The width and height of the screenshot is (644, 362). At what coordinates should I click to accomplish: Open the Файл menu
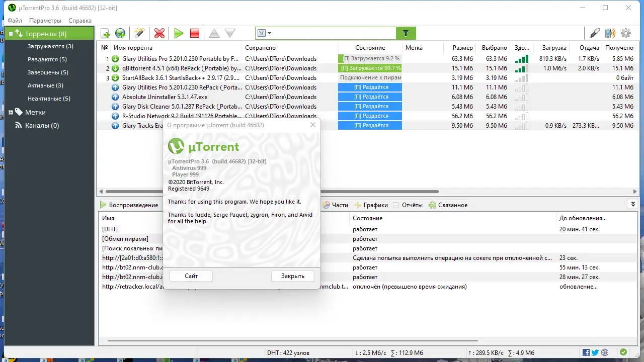point(15,21)
